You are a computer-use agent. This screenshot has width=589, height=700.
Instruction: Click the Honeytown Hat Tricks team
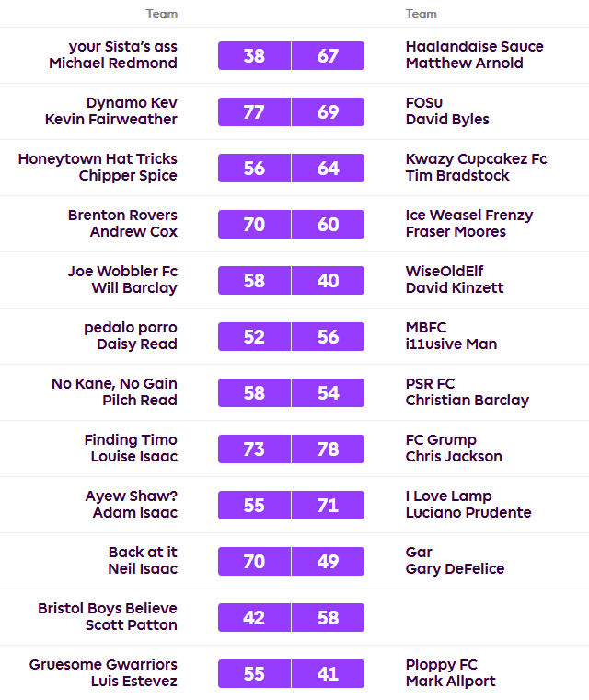coord(98,159)
